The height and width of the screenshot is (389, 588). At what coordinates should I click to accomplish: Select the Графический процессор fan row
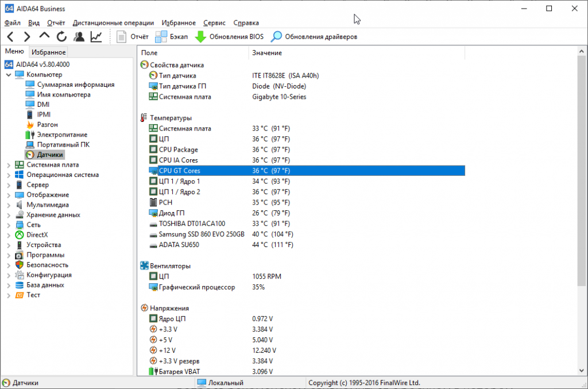point(307,287)
